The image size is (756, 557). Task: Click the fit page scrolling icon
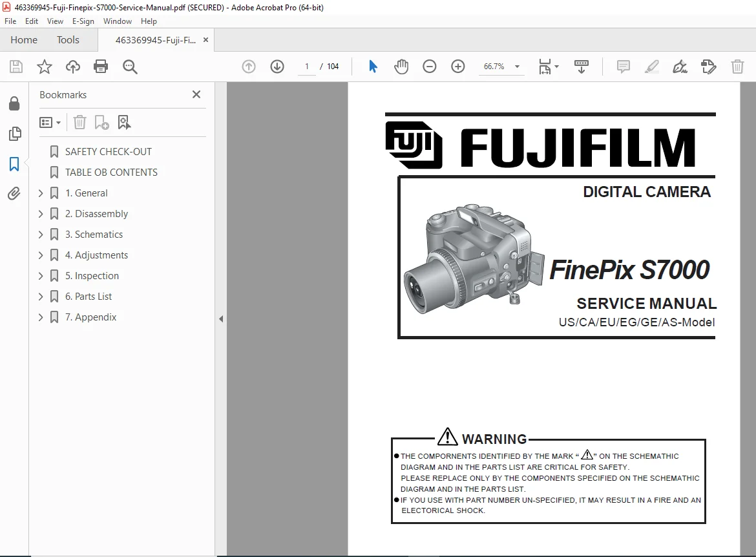pos(545,67)
